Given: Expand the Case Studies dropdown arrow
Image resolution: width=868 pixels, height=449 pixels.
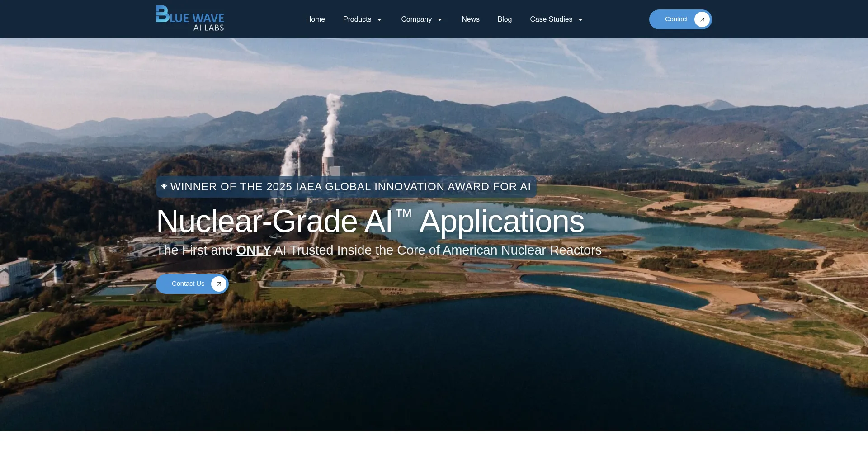Looking at the screenshot, I should tap(580, 19).
